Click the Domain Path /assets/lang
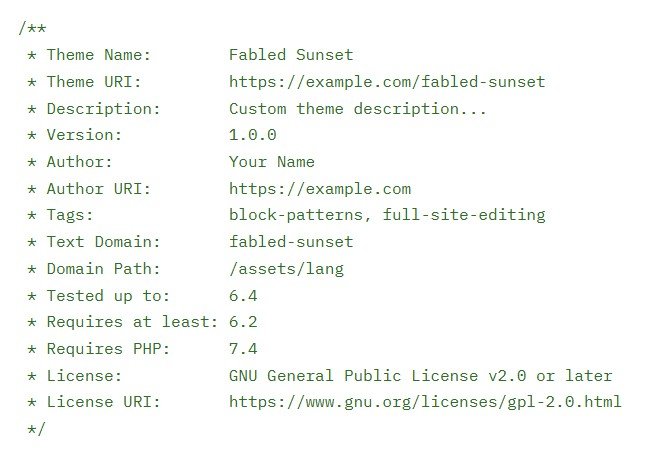Screen dimensions: 668x455 pyautogui.click(x=286, y=269)
